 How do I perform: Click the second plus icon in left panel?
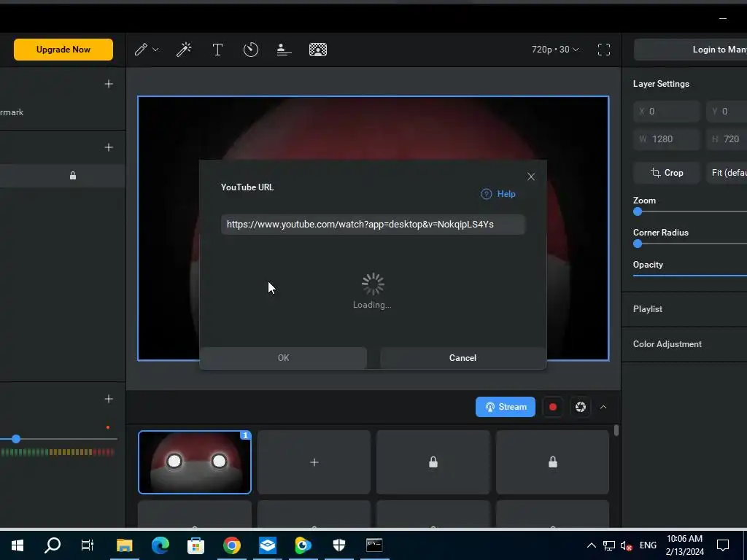[109, 147]
